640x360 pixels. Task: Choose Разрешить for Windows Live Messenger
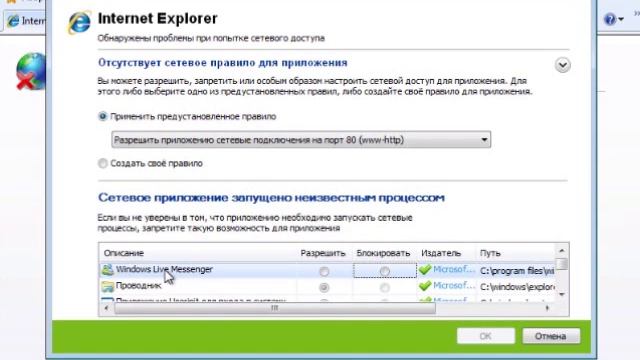324,271
